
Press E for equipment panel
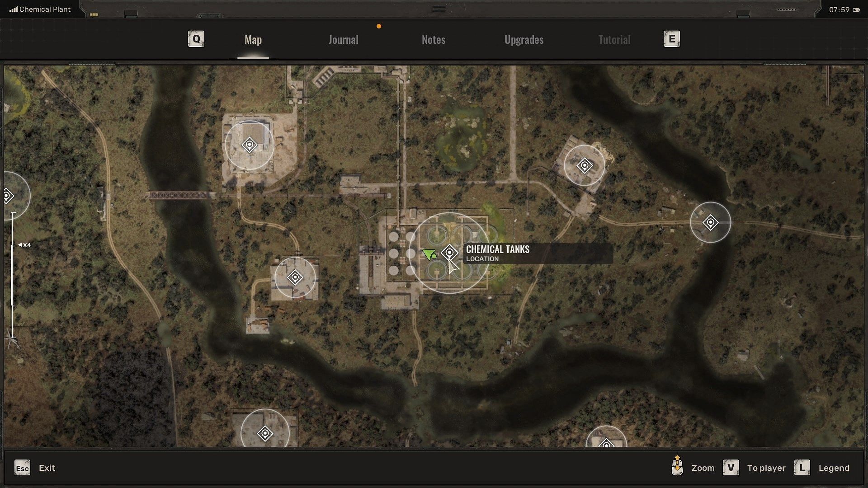[x=671, y=38]
